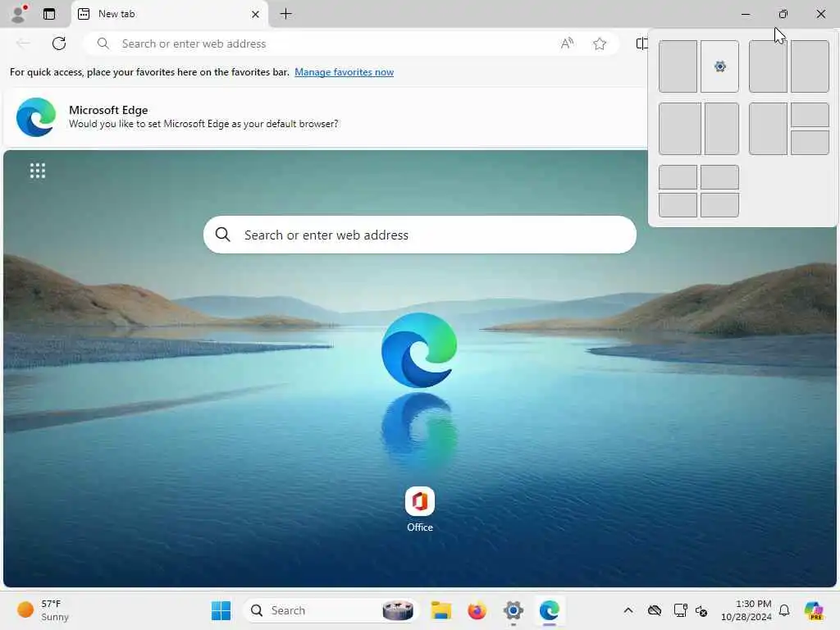Open the Edge profile icon

[20, 13]
